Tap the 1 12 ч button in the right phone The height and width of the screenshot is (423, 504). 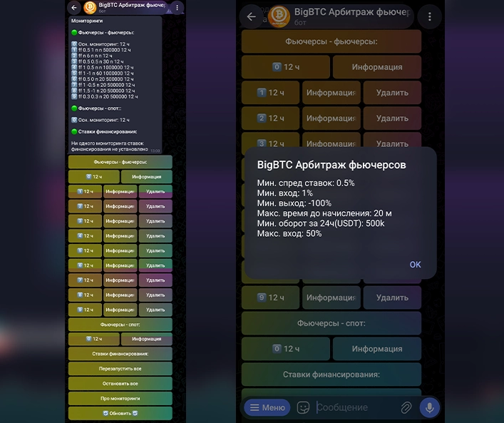pyautogui.click(x=271, y=93)
